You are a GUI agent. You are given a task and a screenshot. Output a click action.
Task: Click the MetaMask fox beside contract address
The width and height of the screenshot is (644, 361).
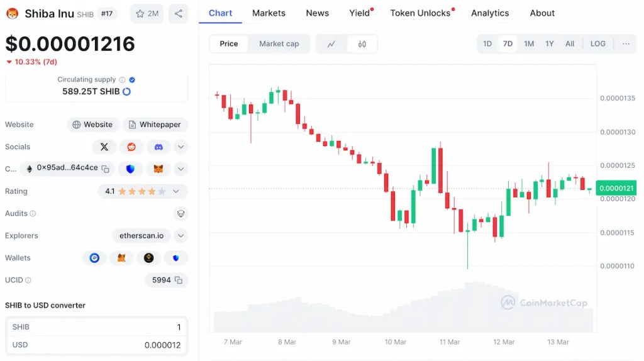coord(158,169)
